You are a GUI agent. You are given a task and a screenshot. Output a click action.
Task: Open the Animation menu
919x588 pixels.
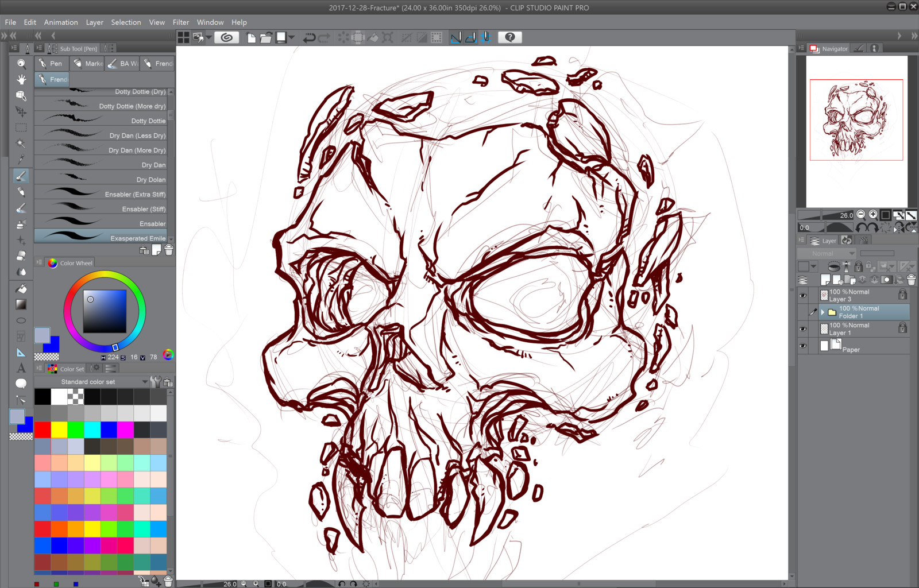tap(61, 22)
